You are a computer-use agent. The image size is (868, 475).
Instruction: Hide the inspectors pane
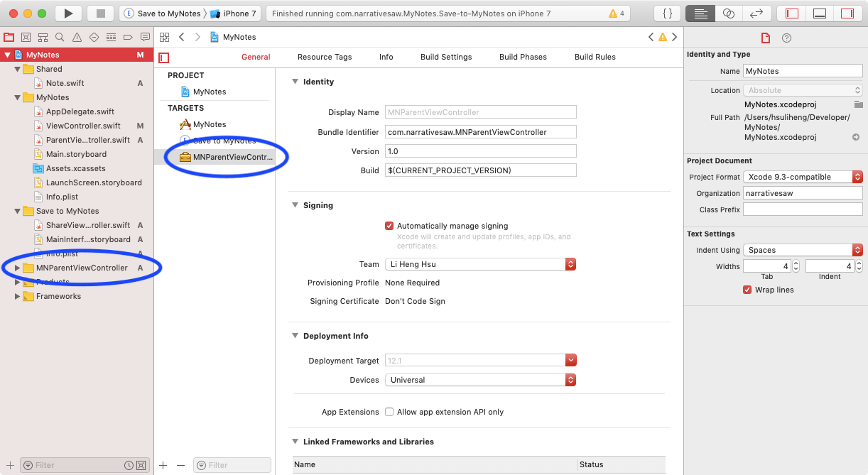click(847, 13)
